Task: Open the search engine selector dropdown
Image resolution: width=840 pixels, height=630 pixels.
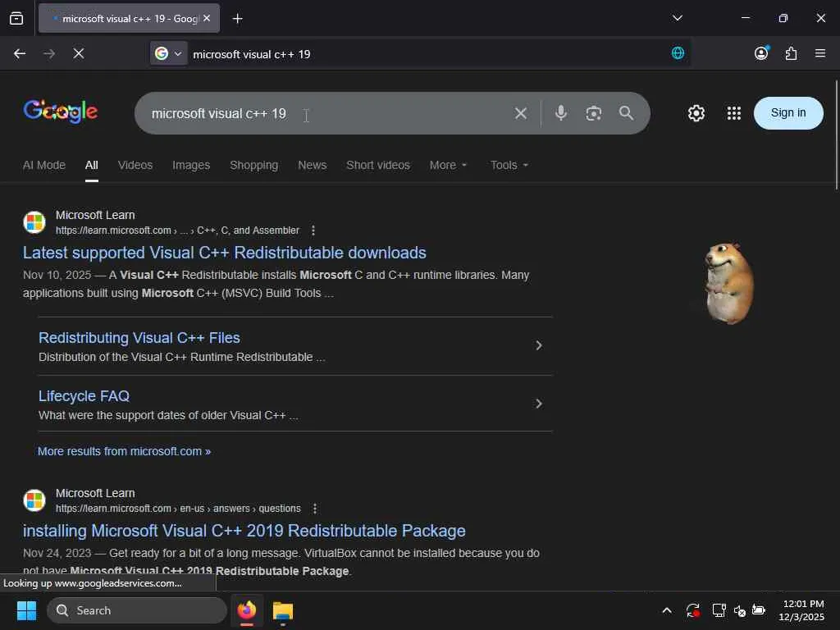Action: [169, 53]
